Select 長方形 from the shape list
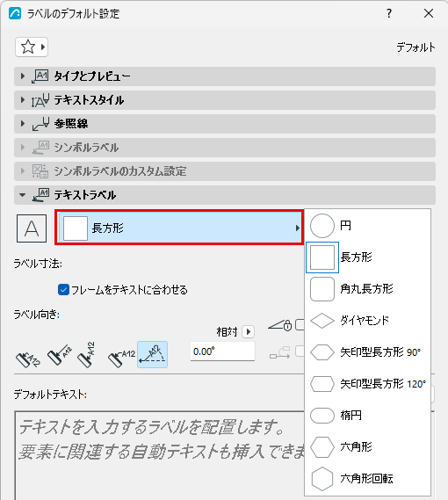Screen dimensions: 448x500 pyautogui.click(x=368, y=257)
